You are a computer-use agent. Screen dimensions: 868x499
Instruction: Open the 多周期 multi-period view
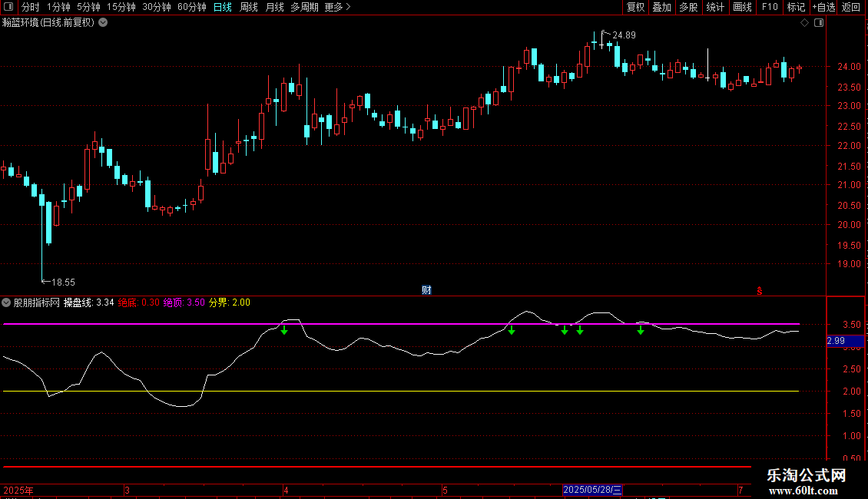click(x=304, y=7)
